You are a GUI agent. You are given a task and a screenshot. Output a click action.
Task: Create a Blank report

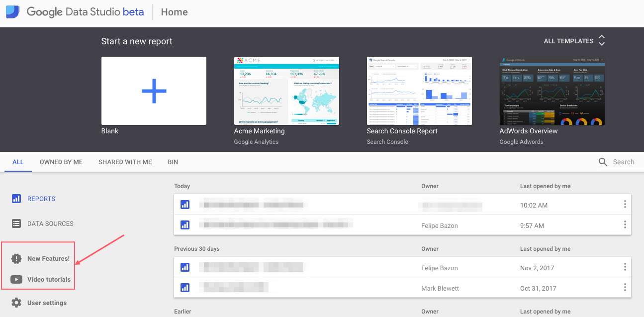click(154, 91)
